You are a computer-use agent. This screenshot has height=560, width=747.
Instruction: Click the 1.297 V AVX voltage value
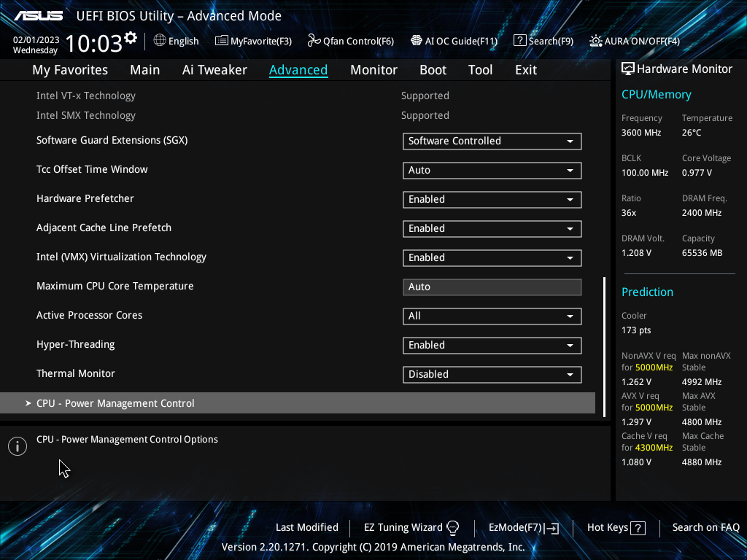click(636, 422)
